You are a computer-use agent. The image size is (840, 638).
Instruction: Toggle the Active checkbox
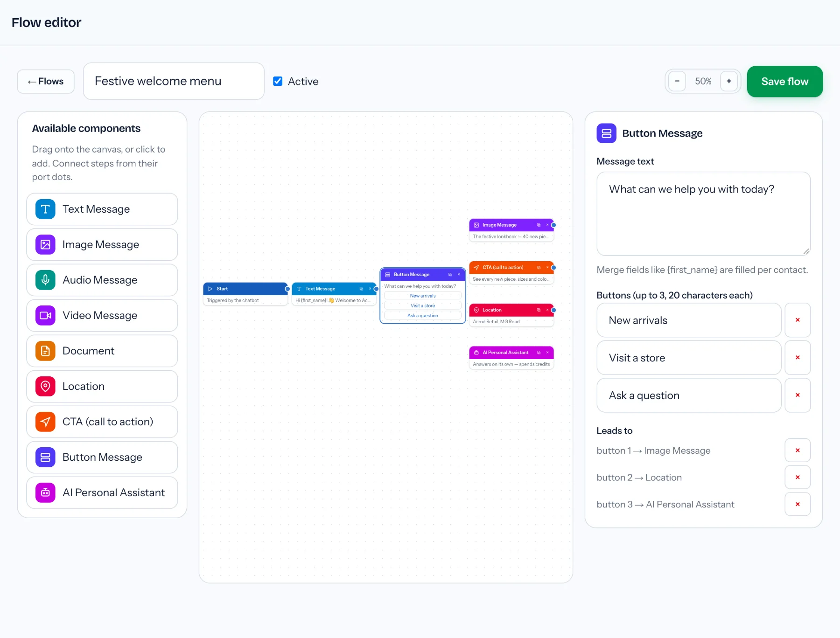(278, 81)
